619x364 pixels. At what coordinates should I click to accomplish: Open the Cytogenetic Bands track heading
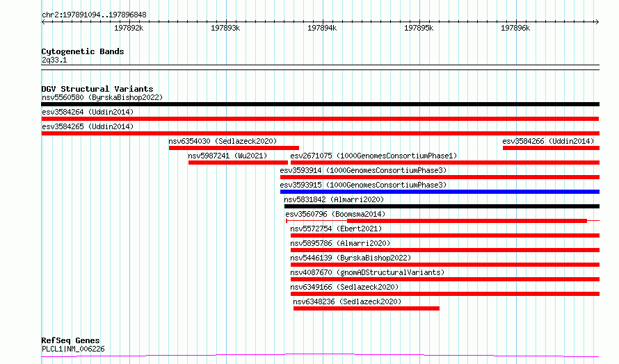pyautogui.click(x=83, y=51)
